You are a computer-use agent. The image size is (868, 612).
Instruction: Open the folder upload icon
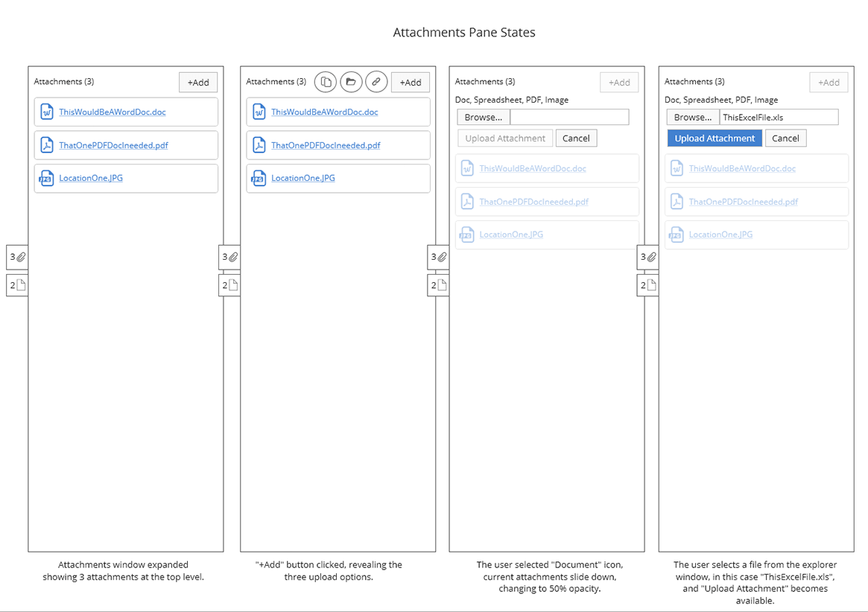[x=351, y=82]
